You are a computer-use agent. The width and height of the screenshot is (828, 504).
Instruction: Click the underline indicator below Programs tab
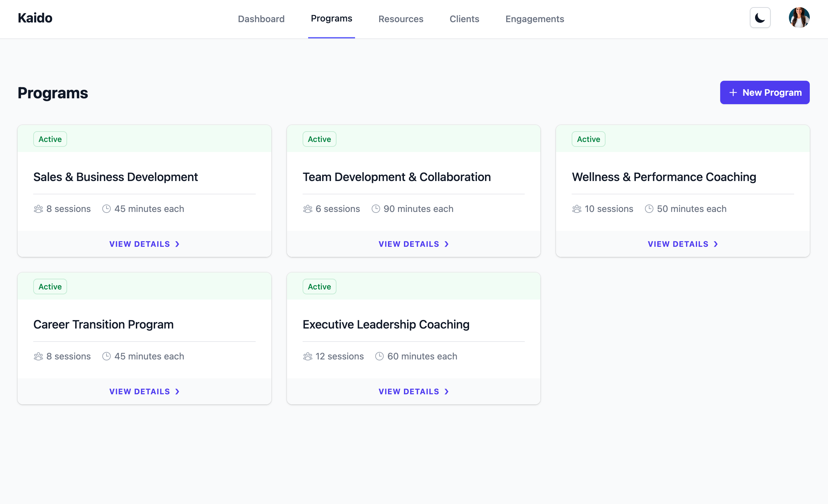pyautogui.click(x=331, y=38)
